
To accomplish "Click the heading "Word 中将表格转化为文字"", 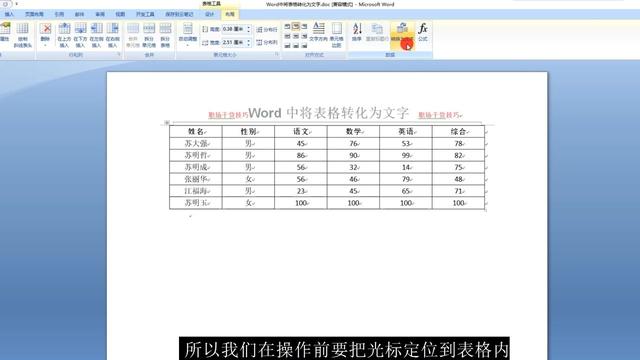I will pos(328,113).
